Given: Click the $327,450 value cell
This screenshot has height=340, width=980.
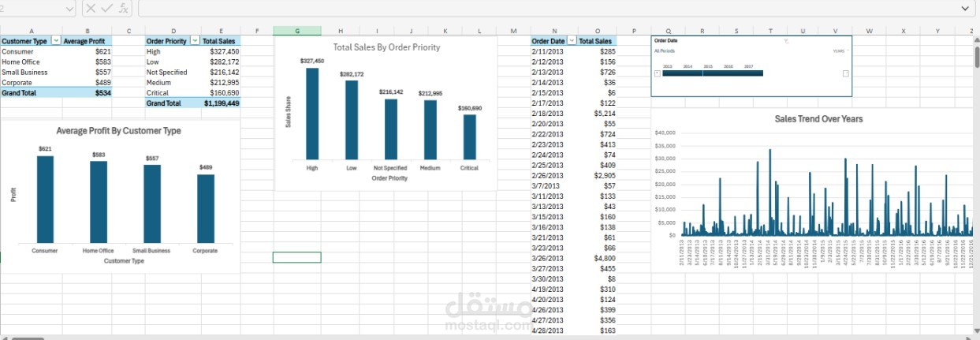Looking at the screenshot, I should 220,51.
